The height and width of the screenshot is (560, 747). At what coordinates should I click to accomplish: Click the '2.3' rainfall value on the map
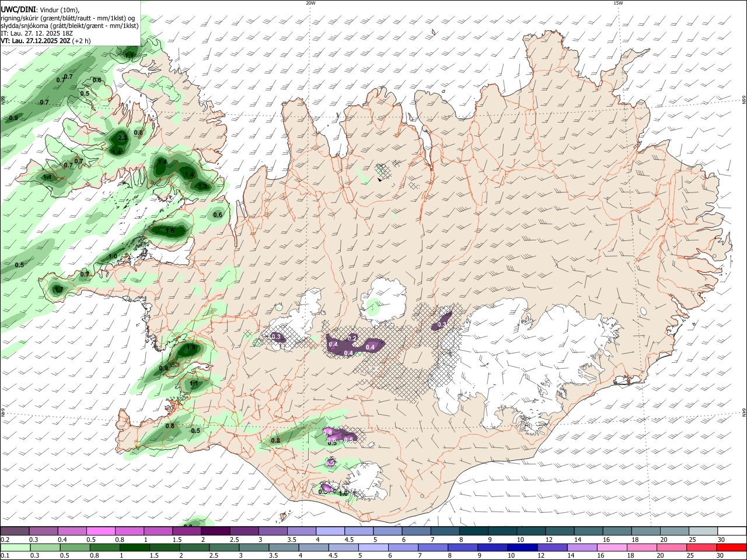click(122, 138)
